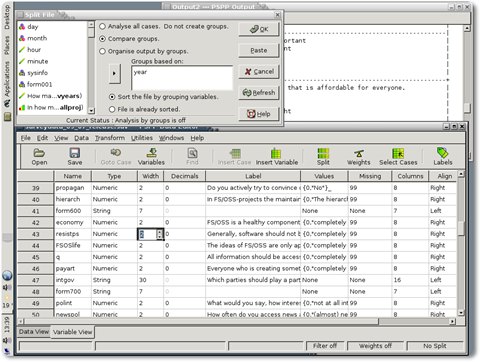The image size is (480, 362).
Task: Click the Split toolbar icon
Action: [x=323, y=157]
